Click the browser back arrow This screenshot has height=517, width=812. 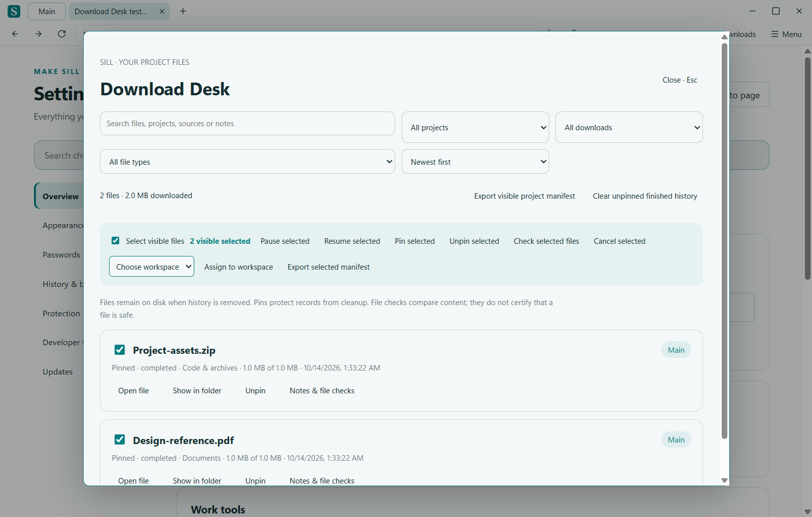click(x=15, y=34)
